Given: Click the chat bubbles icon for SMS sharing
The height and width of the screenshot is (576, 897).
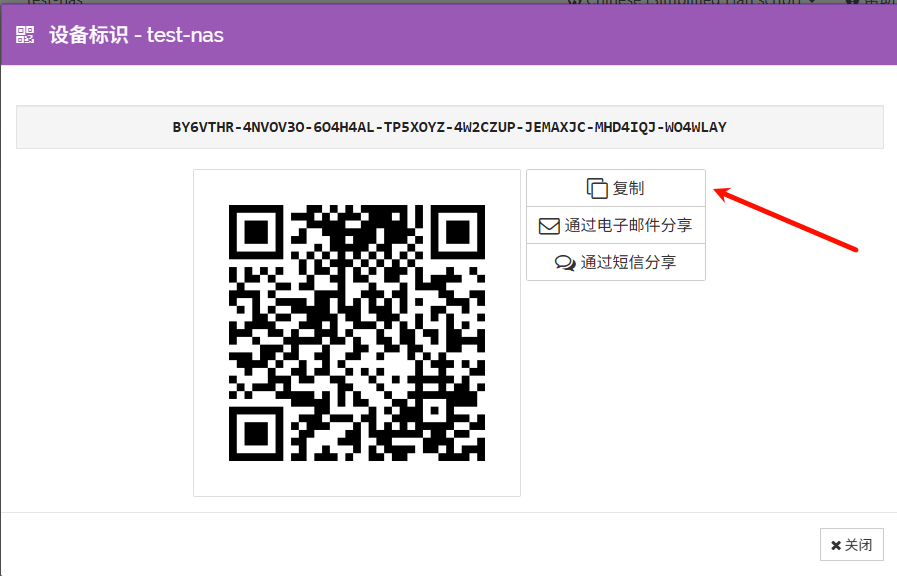Looking at the screenshot, I should tap(565, 263).
